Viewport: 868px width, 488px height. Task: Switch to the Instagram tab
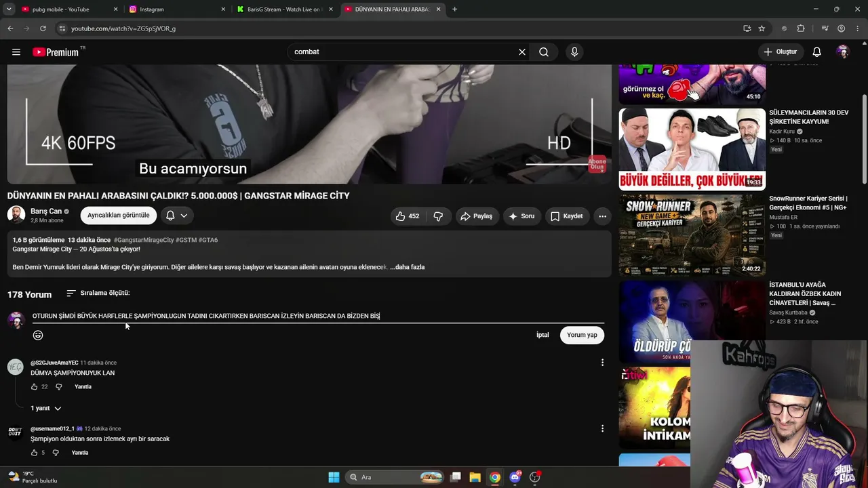[177, 9]
